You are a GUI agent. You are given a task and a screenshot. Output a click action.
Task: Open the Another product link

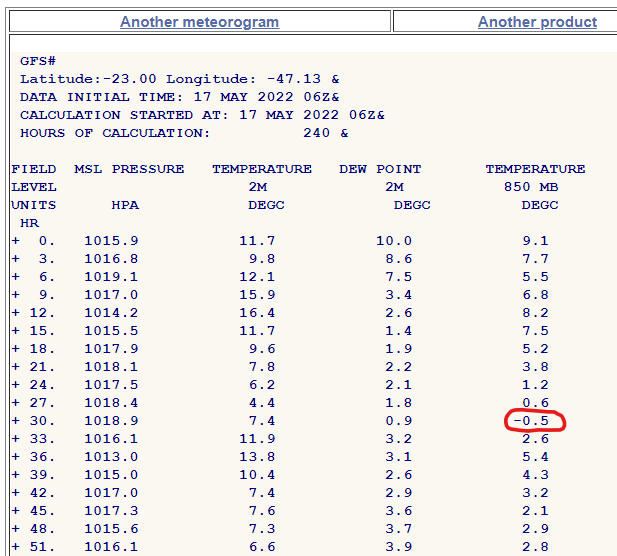click(x=537, y=22)
